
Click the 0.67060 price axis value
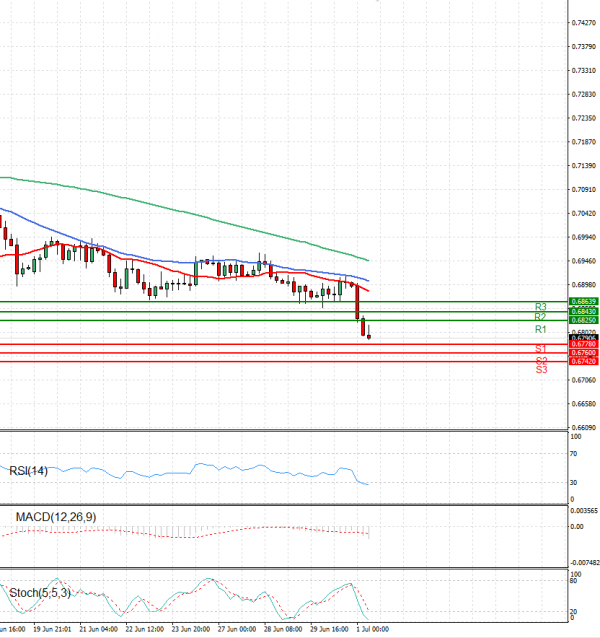584,380
